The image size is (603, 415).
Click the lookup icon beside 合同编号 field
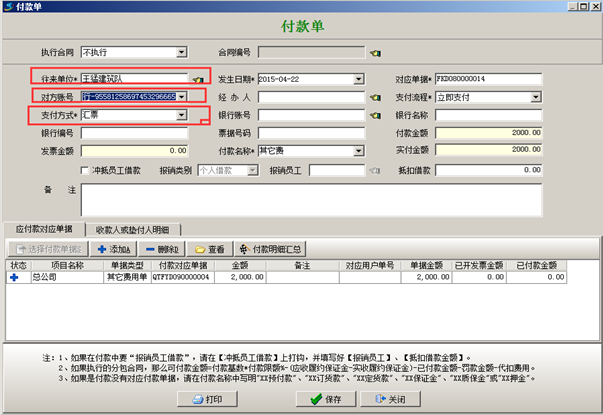375,52
